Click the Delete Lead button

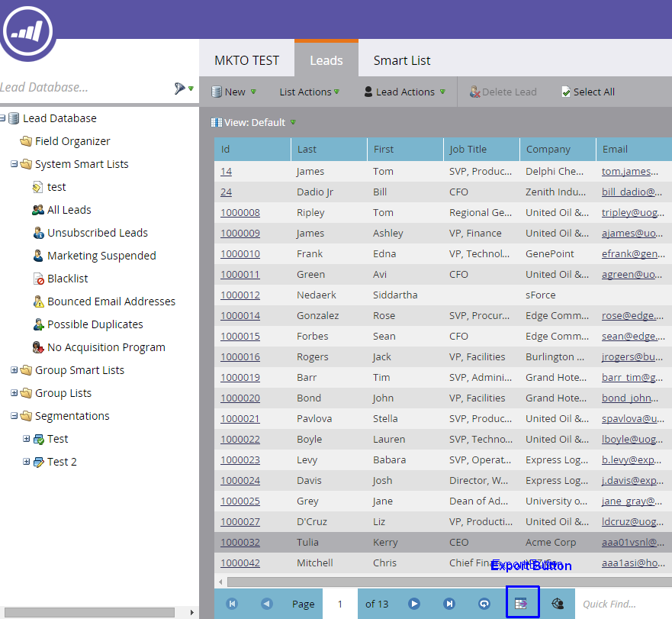[x=503, y=92]
